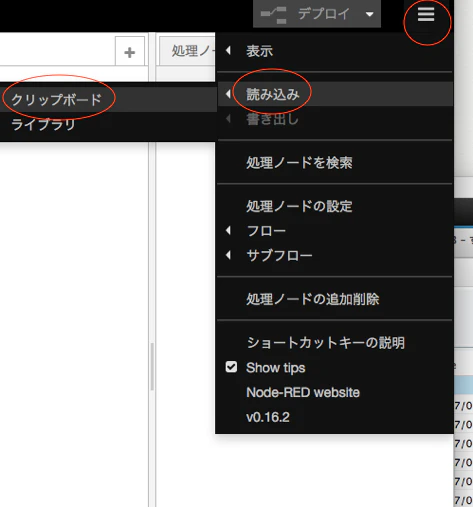Image resolution: width=473 pixels, height=507 pixels.
Task: Expand the フロー submenu
Action: click(334, 231)
